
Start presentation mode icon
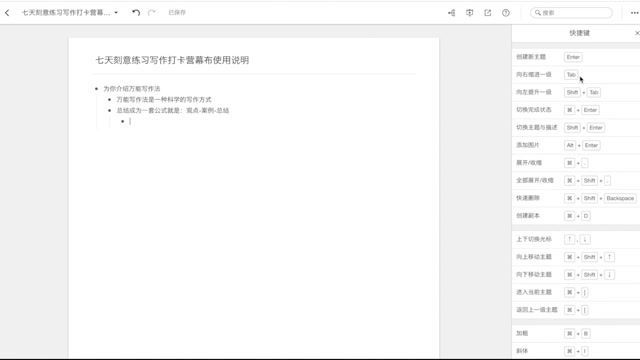469,13
